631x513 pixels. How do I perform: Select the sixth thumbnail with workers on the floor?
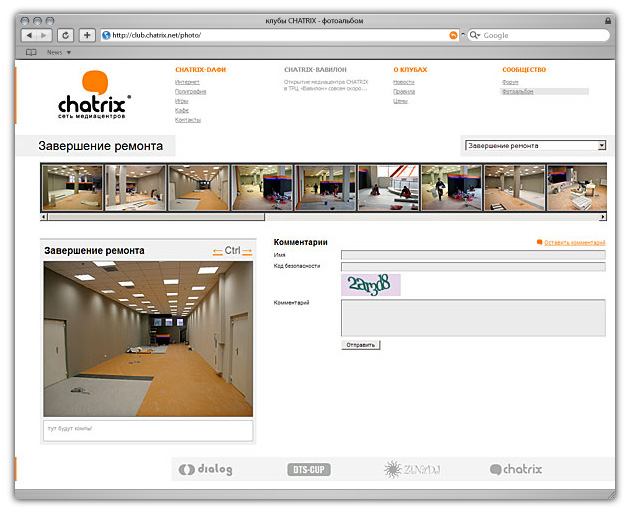pyautogui.click(x=388, y=187)
